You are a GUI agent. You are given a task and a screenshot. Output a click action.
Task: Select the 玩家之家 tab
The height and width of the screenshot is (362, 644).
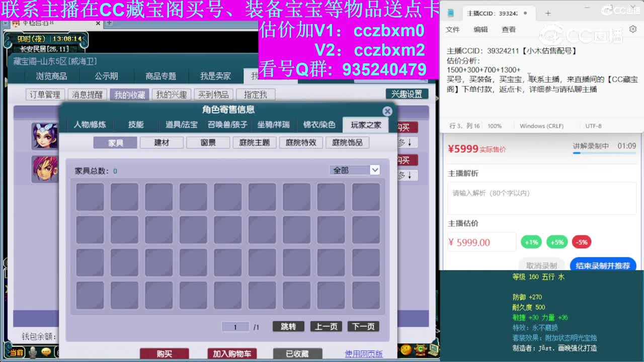(366, 125)
